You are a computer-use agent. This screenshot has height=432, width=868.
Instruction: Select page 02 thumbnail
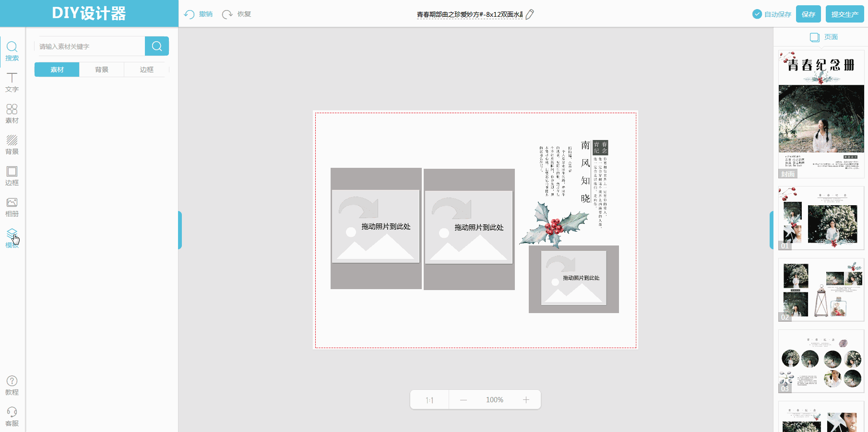(x=821, y=290)
